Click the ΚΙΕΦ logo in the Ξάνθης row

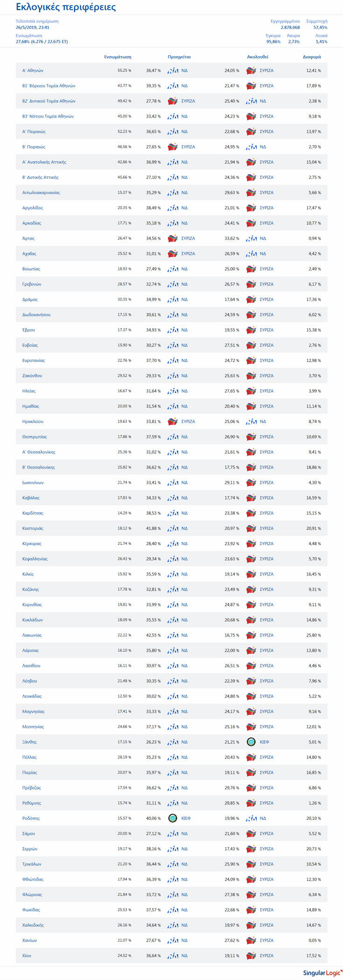(251, 742)
